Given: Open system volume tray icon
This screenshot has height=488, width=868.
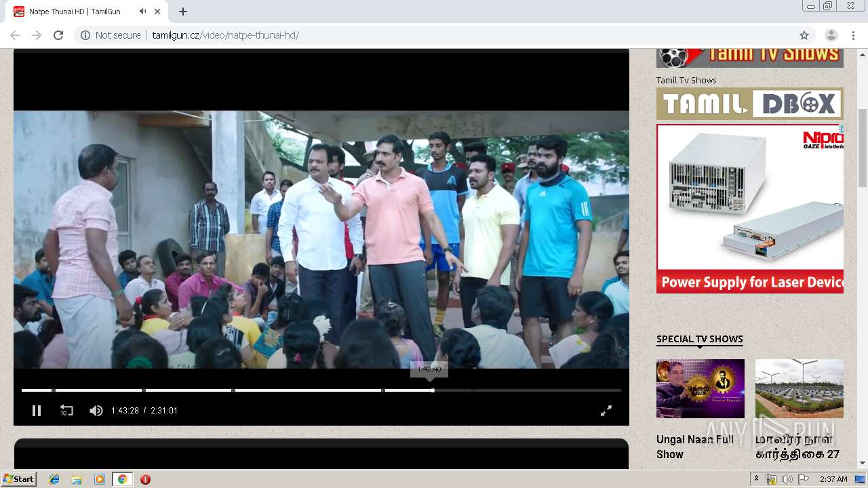Looking at the screenshot, I should 787,479.
